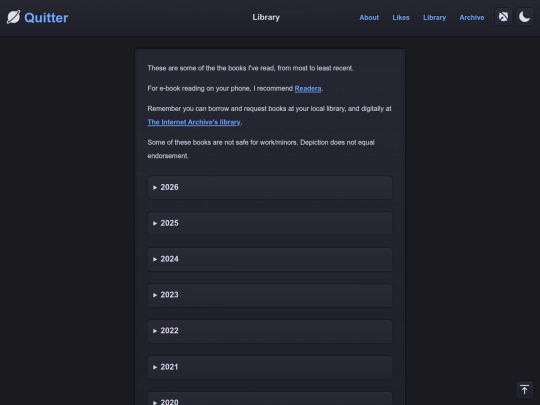Open the Likes nav link
Image resolution: width=540 pixels, height=405 pixels.
click(401, 17)
